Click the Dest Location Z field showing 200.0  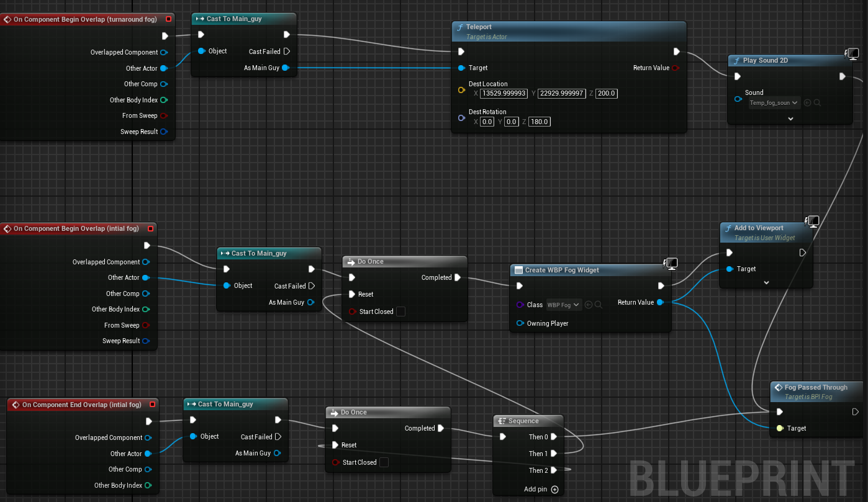(606, 94)
